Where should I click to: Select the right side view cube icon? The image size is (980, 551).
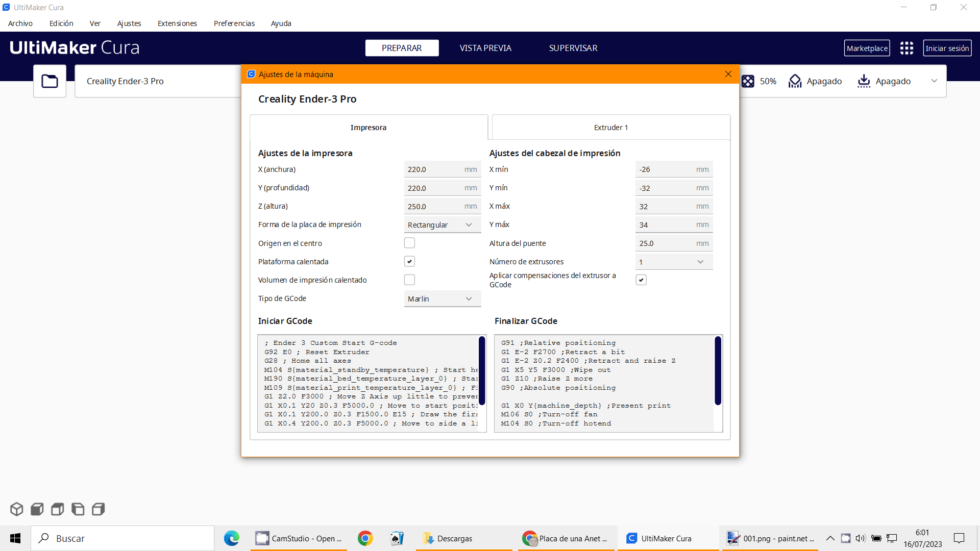point(98,509)
